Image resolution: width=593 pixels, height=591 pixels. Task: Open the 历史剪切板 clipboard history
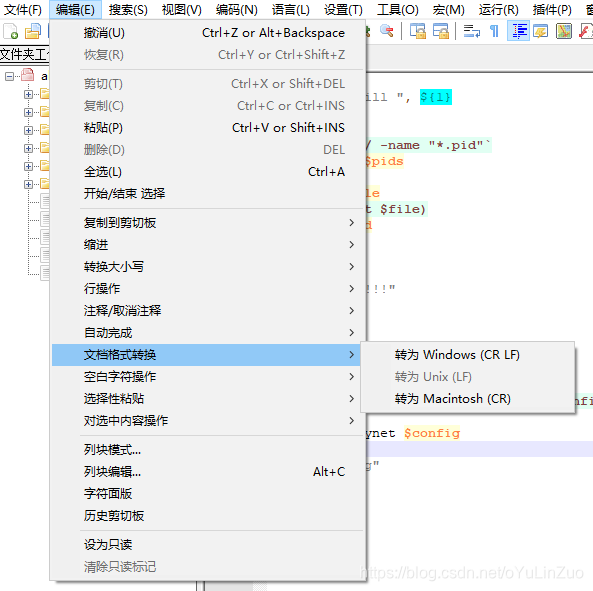[x=207, y=516]
